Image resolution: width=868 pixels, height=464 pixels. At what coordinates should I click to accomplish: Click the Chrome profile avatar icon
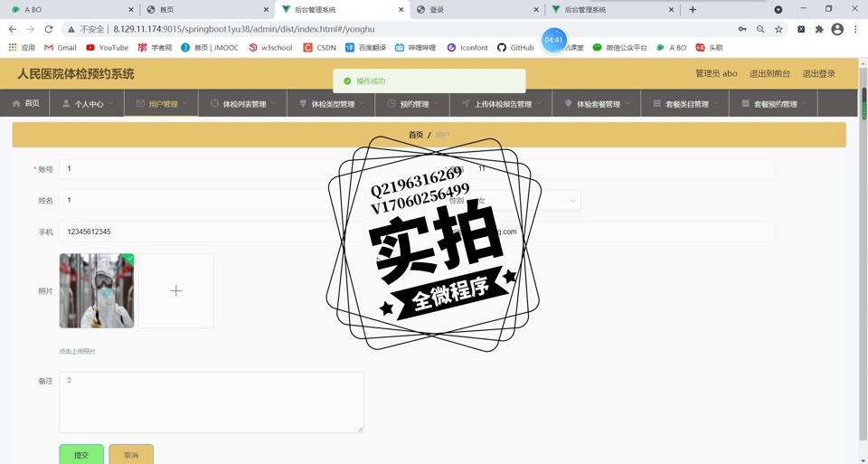coord(837,29)
